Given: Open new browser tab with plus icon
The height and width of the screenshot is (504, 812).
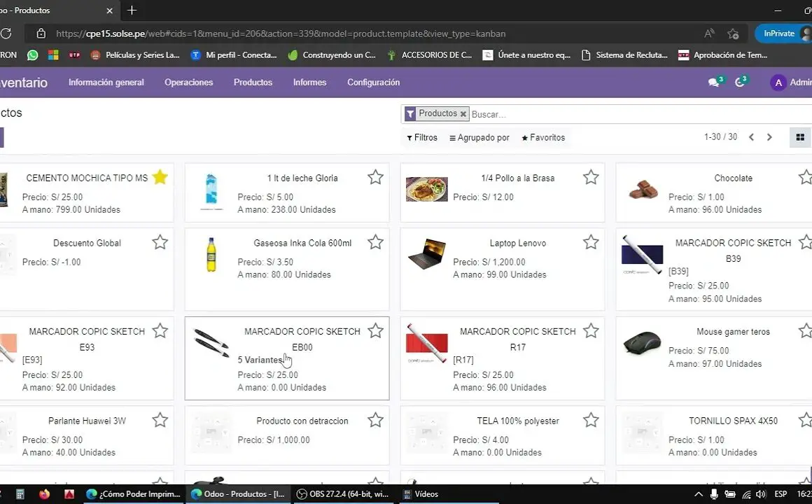Looking at the screenshot, I should (132, 10).
